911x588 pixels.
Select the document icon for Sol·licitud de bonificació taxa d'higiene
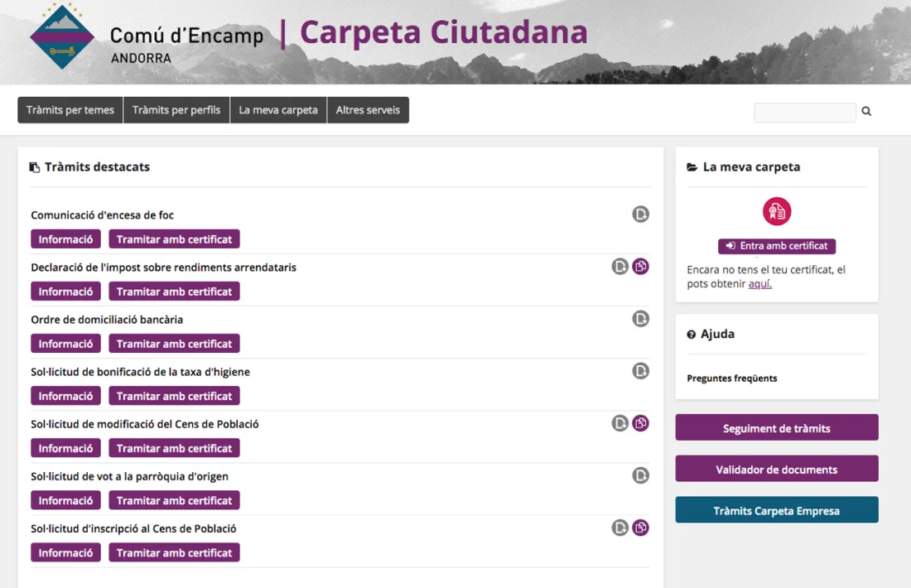640,370
